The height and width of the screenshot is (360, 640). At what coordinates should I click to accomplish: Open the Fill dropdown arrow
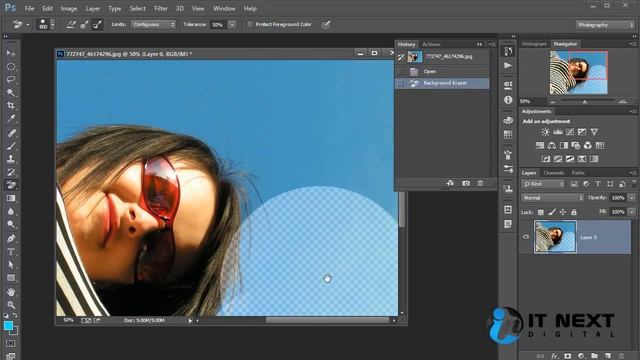(632, 212)
